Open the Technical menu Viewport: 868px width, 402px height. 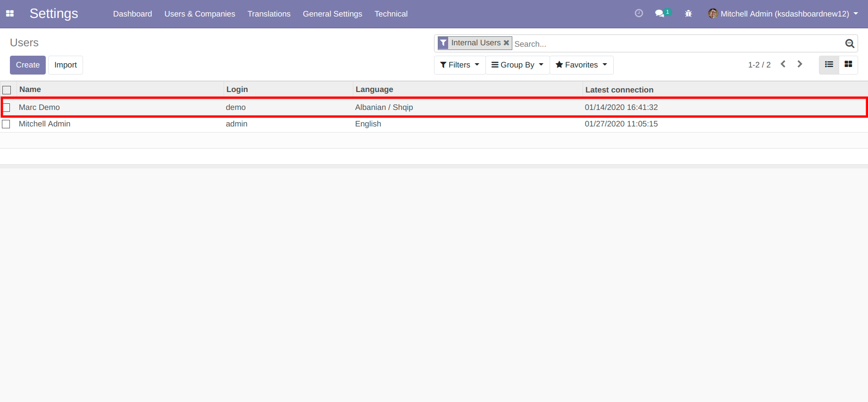391,14
